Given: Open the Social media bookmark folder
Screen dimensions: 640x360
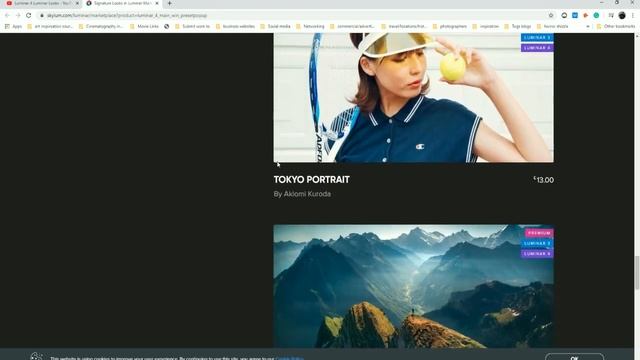Looking at the screenshot, I should [x=276, y=26].
